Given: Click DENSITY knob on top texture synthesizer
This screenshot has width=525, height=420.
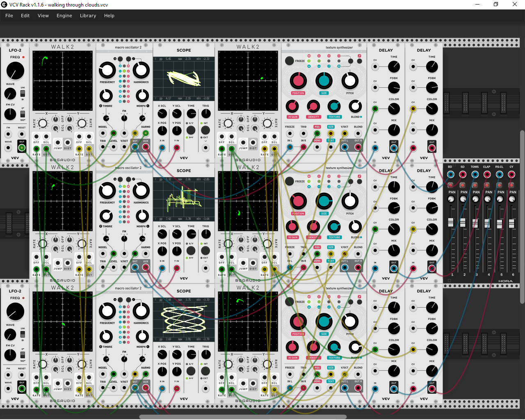Looking at the screenshot, I should tap(313, 107).
